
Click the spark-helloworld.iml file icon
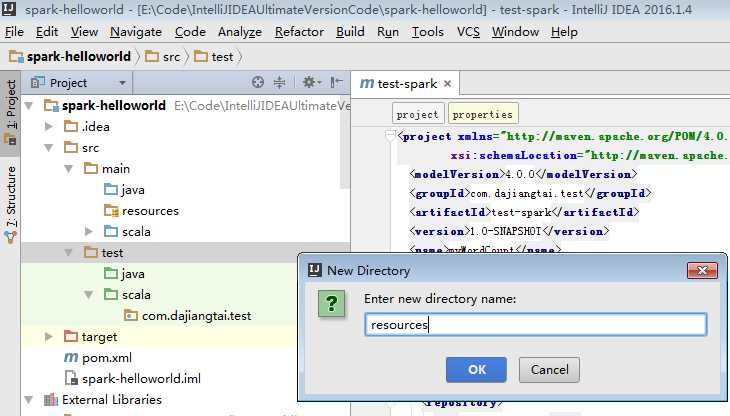point(71,378)
